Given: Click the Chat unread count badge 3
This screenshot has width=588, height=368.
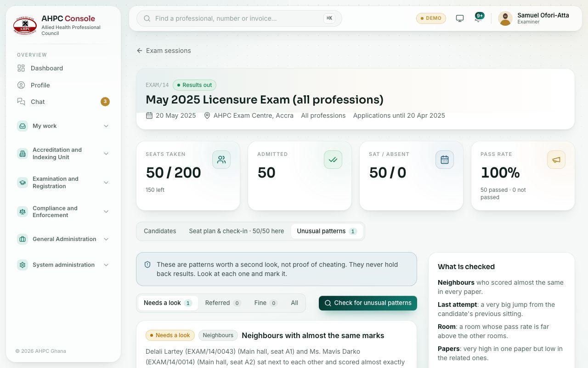Looking at the screenshot, I should (x=105, y=102).
